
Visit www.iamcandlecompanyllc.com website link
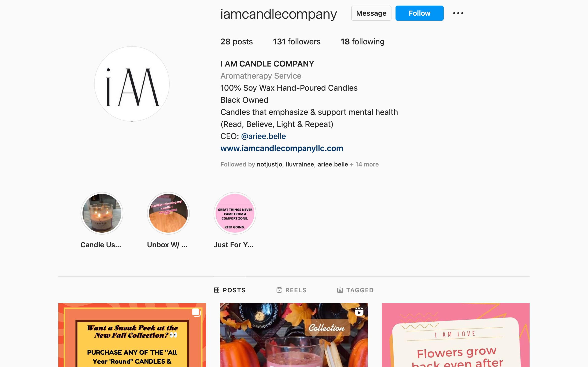coord(282,148)
